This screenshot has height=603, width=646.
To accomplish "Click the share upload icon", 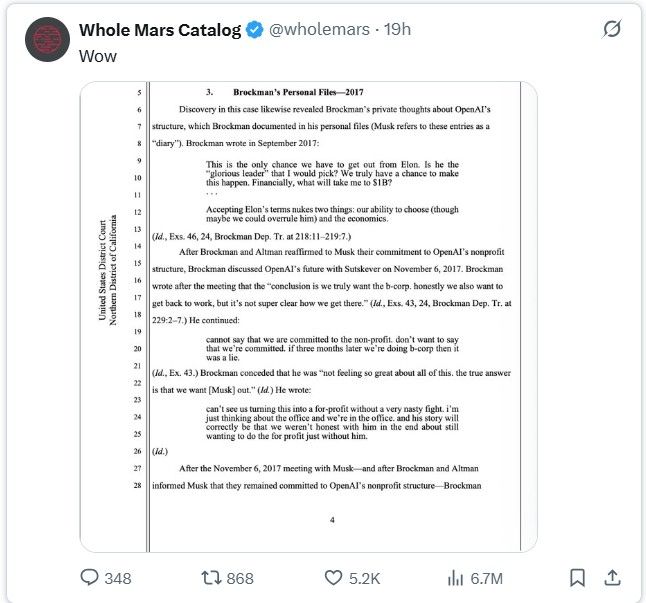I will [x=613, y=577].
